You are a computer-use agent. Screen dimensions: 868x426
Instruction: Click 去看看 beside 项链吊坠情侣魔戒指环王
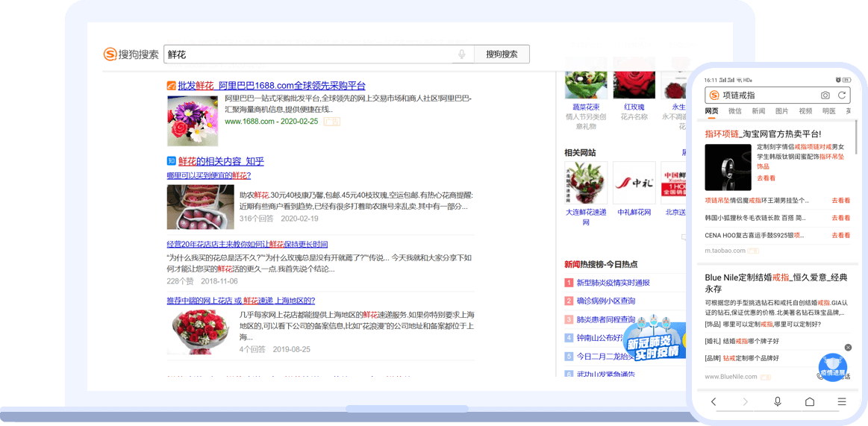click(x=841, y=201)
